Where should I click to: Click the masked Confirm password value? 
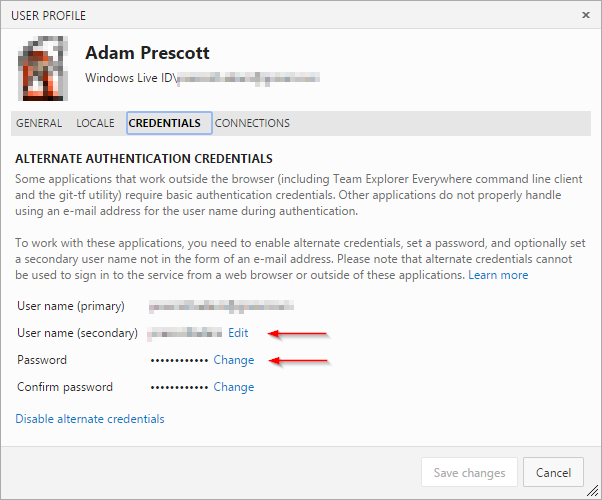(180, 387)
